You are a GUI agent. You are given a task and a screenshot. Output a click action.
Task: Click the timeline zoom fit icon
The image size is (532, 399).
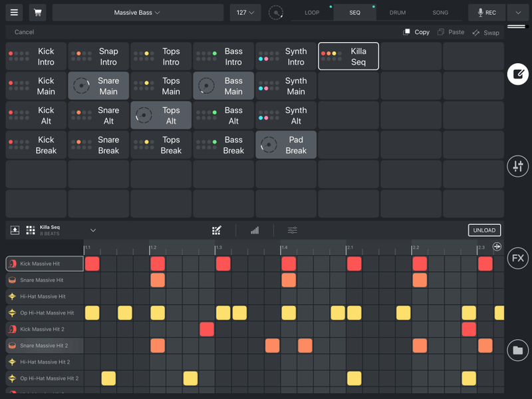tap(497, 247)
